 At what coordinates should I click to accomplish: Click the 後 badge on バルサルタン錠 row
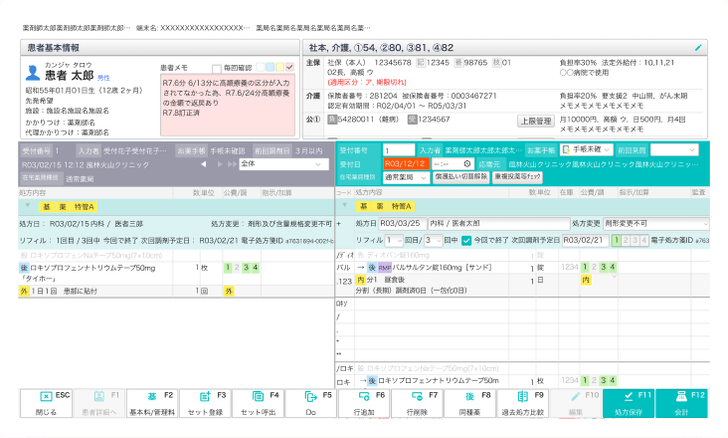click(x=372, y=268)
